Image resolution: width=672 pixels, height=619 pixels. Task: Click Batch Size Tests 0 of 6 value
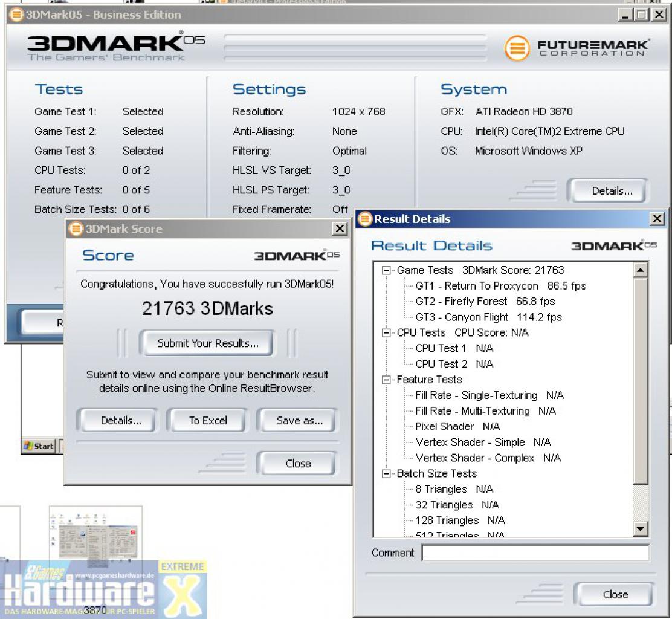pyautogui.click(x=137, y=210)
